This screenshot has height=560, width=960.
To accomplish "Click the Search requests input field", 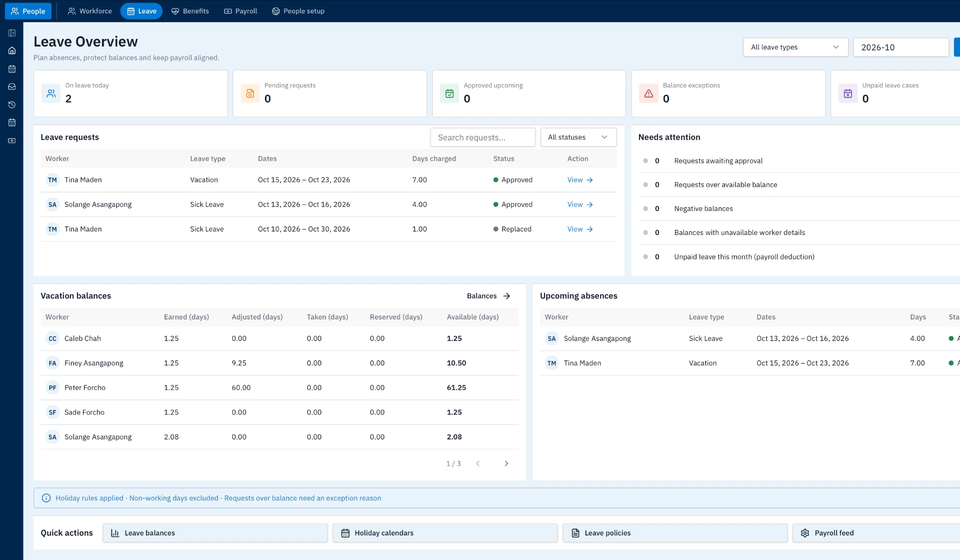I will click(482, 137).
